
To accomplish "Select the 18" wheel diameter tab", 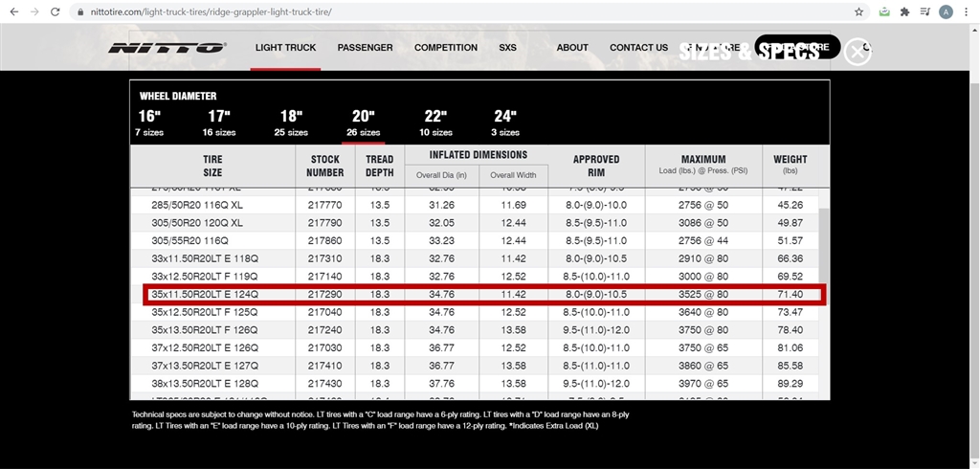I will pos(291,123).
